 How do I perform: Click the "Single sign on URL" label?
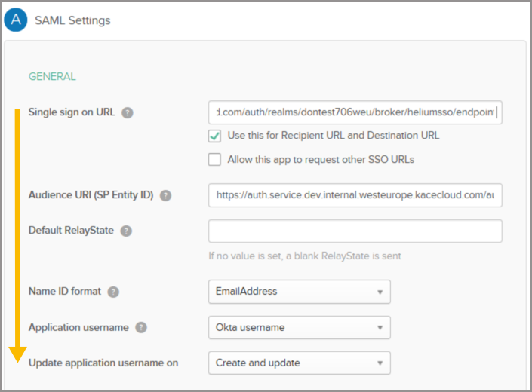point(72,112)
